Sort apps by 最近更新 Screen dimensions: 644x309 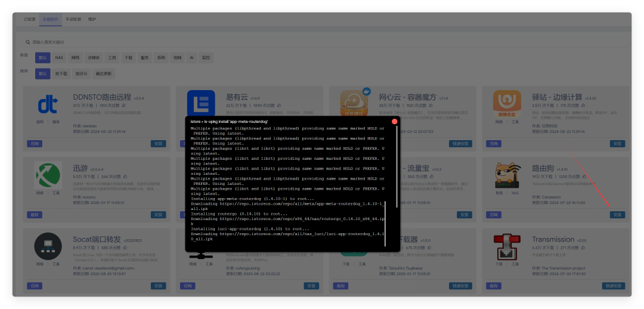[104, 74]
